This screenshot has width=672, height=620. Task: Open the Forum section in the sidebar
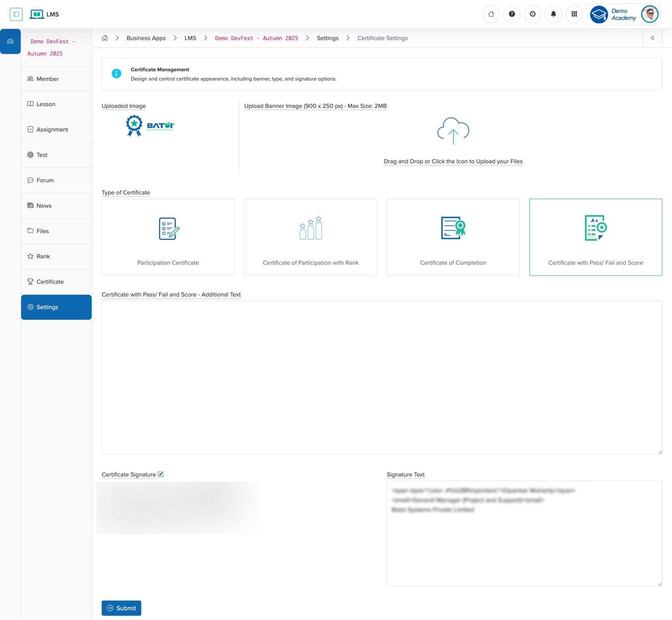(45, 180)
